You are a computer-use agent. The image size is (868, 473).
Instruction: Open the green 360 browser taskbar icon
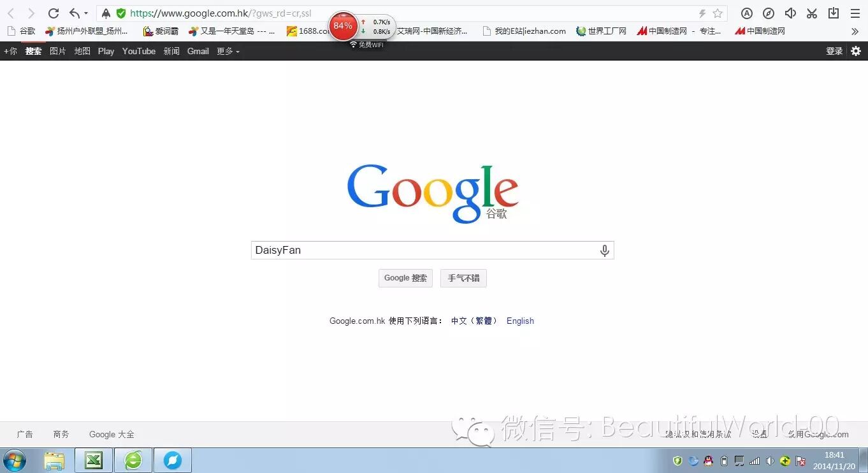133,460
